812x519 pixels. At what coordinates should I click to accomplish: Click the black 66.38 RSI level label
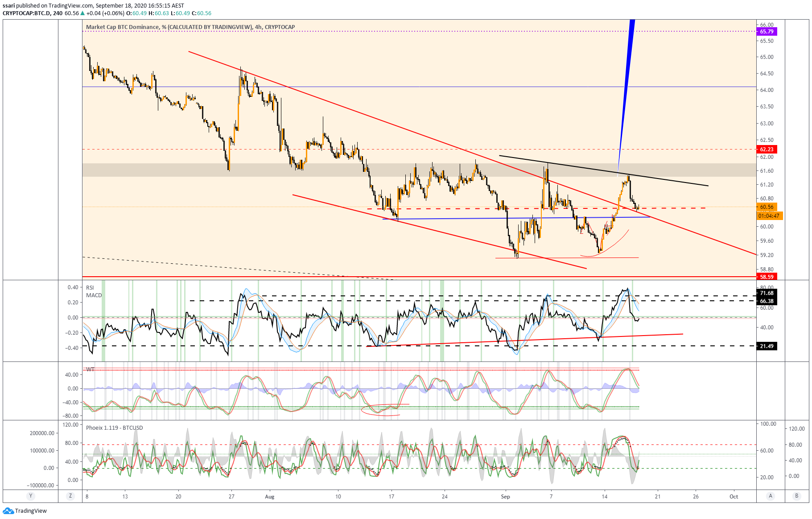tap(767, 301)
